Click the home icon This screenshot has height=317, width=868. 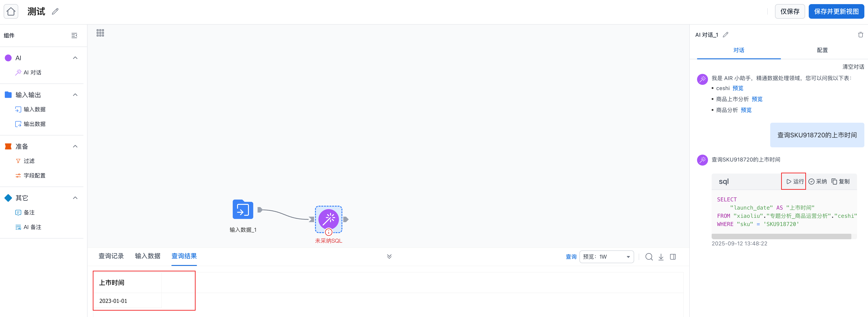pyautogui.click(x=11, y=11)
